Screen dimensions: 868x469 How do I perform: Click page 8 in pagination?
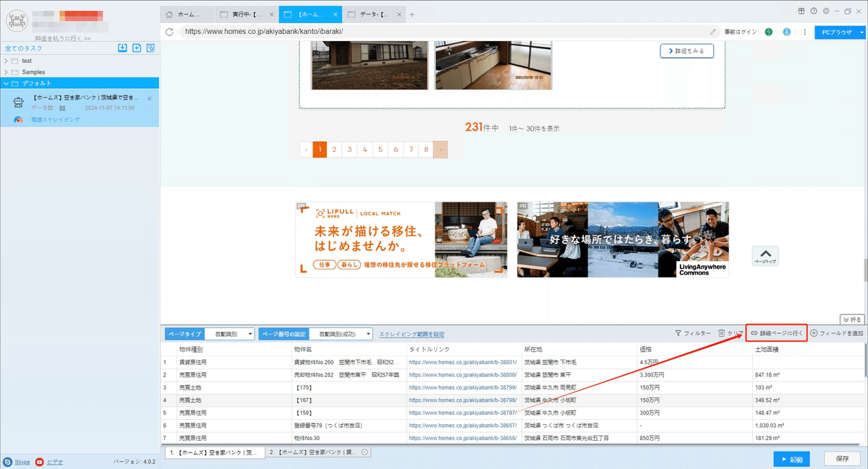[425, 150]
